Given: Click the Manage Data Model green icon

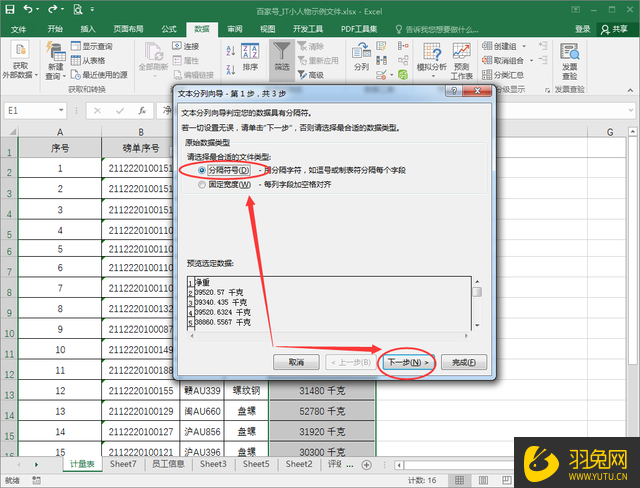Looking at the screenshot, I should [403, 75].
